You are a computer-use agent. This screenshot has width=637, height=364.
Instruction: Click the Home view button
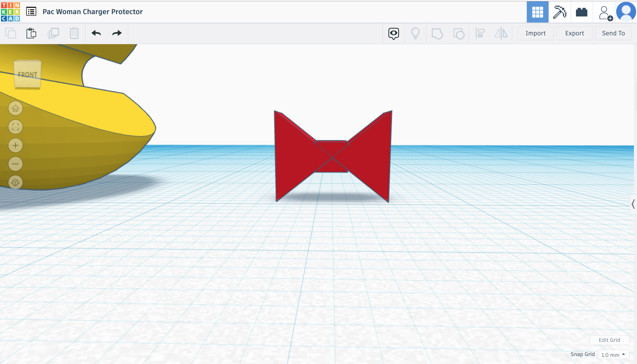click(x=15, y=108)
